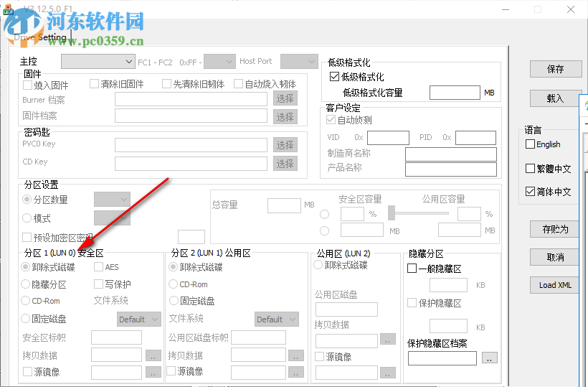
Task: Click 选择 button for 固件档案
Action: [285, 117]
